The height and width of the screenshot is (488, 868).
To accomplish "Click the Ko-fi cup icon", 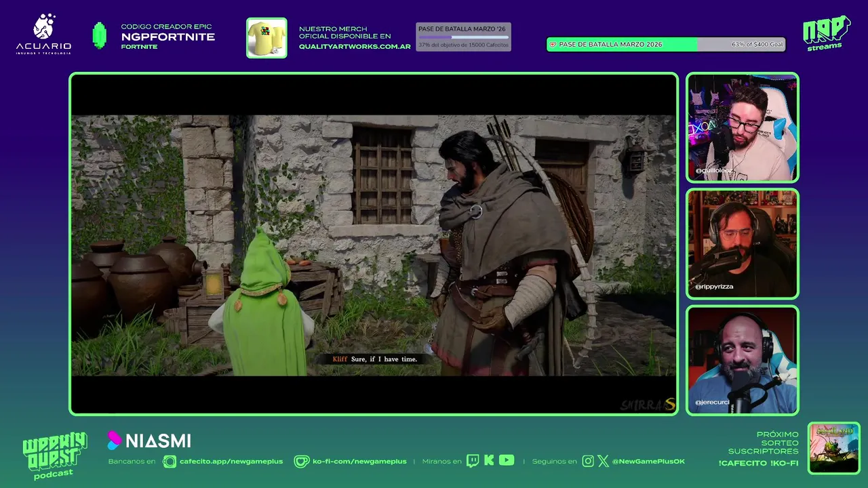I will click(301, 462).
